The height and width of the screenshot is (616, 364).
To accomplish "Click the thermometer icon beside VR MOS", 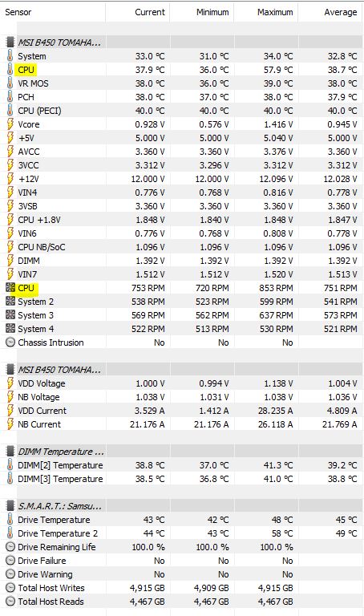I will [10, 83].
